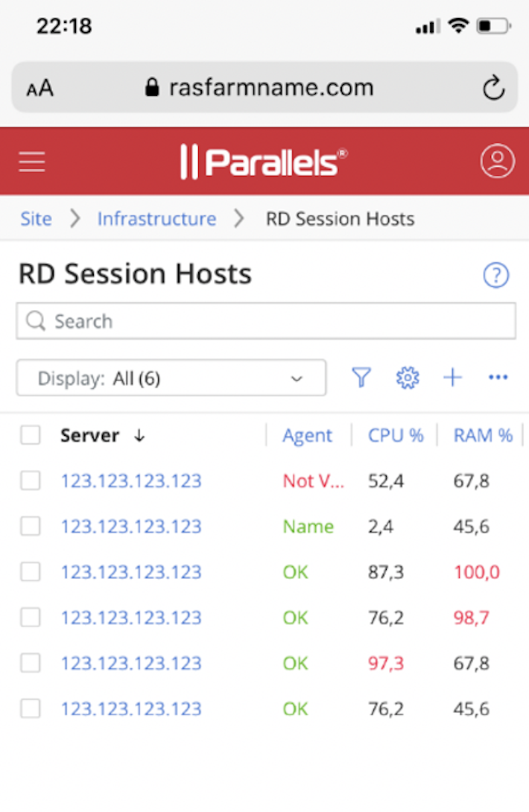The width and height of the screenshot is (529, 812).
Task: Open the AA text size options
Action: 40,88
